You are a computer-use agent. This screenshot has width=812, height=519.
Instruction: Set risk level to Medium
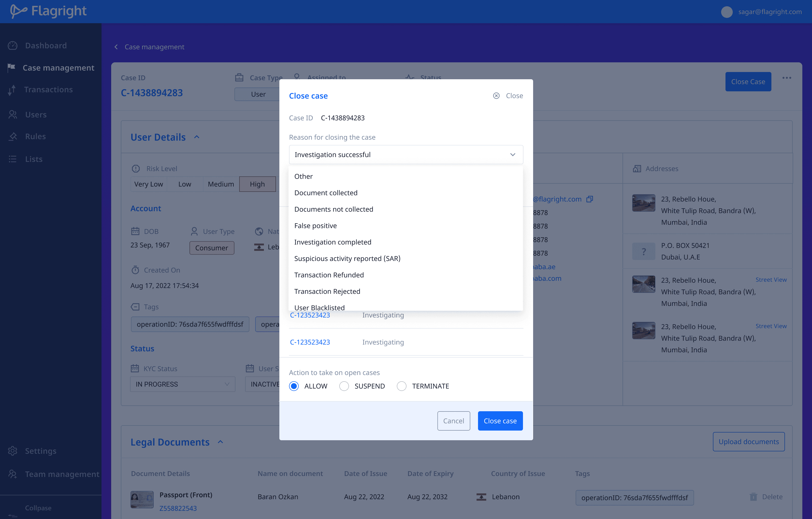point(221,184)
